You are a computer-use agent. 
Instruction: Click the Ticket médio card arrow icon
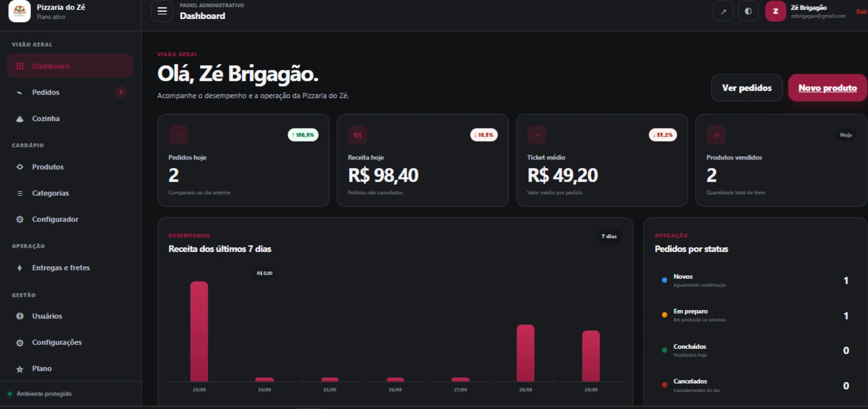(x=537, y=135)
